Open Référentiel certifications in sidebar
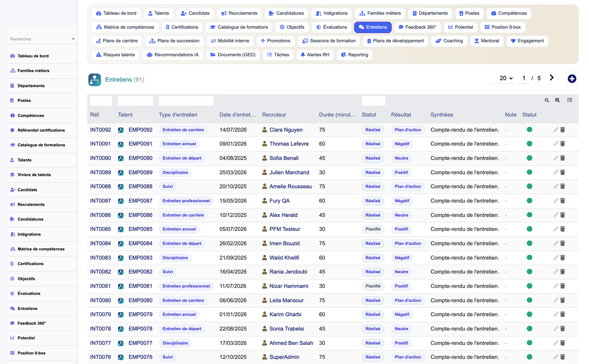The width and height of the screenshot is (589, 364). click(41, 130)
